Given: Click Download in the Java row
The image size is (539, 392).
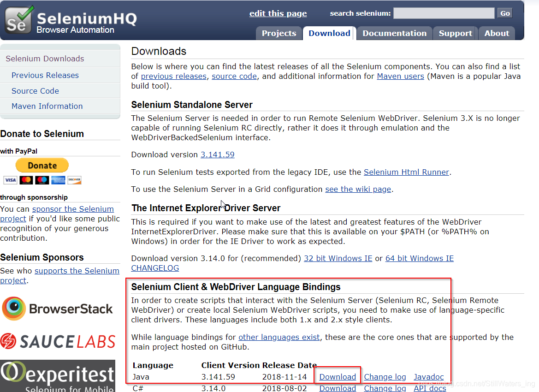Looking at the screenshot, I should click(338, 377).
